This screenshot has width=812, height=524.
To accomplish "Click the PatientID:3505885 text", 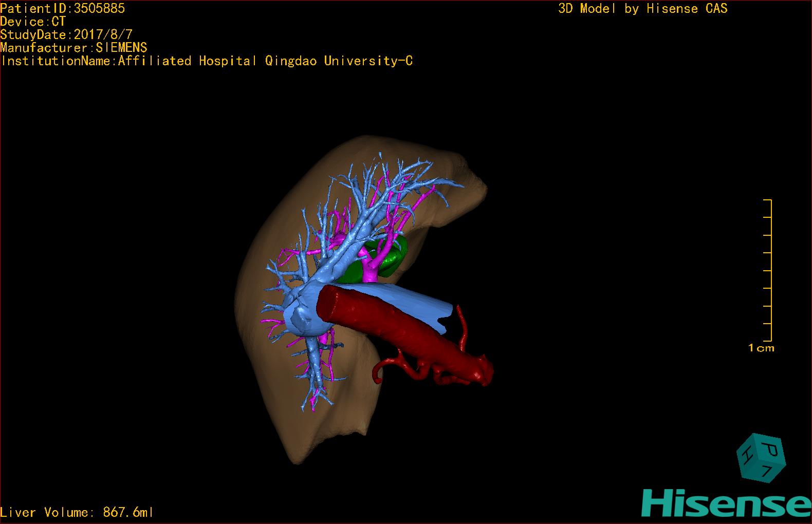I will (62, 8).
